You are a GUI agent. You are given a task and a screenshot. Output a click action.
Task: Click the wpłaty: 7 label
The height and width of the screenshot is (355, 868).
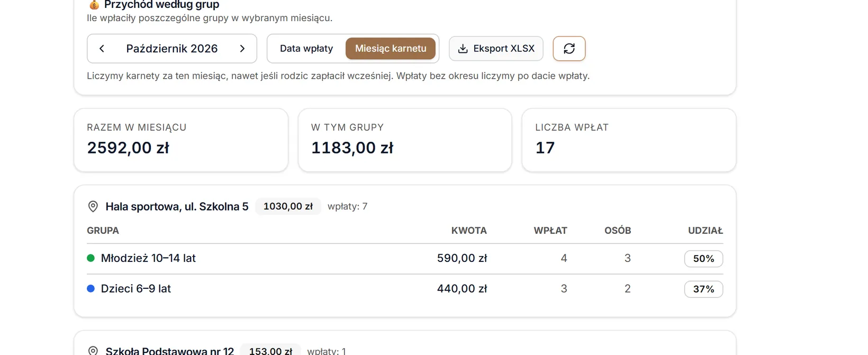pyautogui.click(x=347, y=206)
